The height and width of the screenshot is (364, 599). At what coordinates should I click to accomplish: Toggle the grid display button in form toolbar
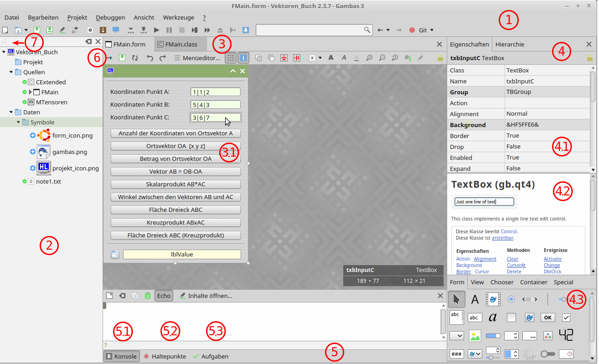coord(231,58)
